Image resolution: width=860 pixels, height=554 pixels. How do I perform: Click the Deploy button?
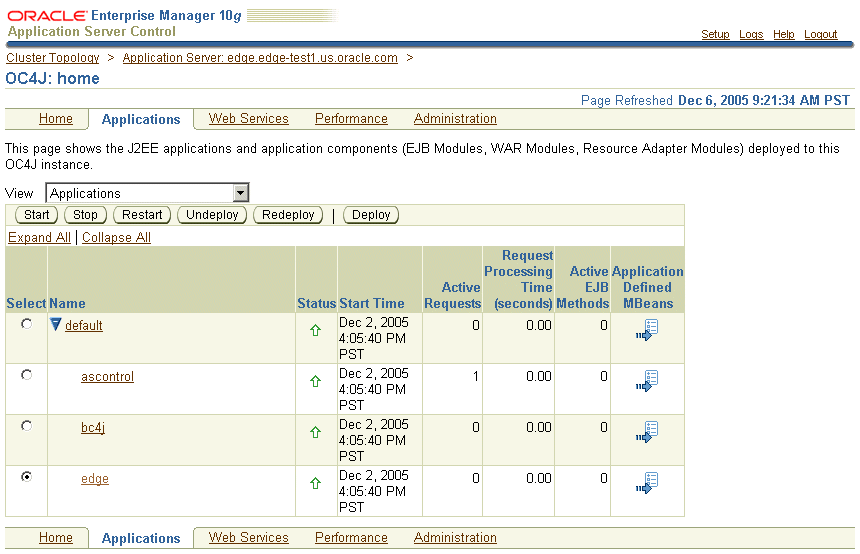(371, 215)
